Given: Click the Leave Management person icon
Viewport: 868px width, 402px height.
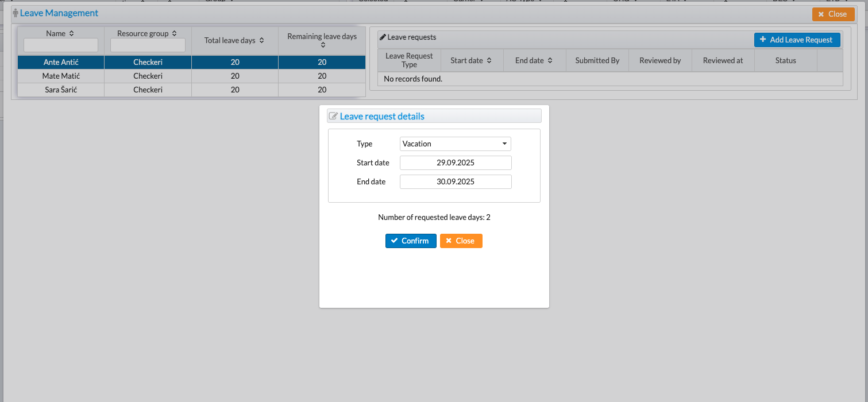Looking at the screenshot, I should coord(16,13).
